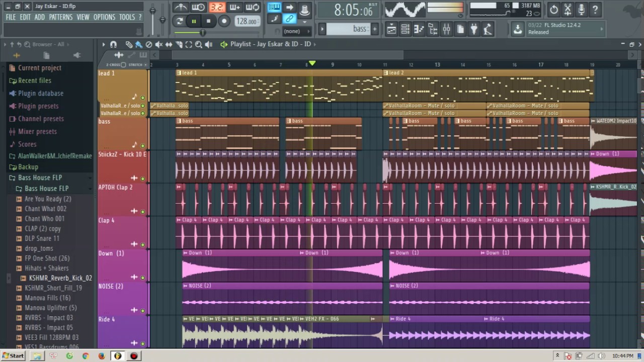Screen dimensions: 644x362
Task: Toggle wait for input before recording
Action: tap(199, 7)
